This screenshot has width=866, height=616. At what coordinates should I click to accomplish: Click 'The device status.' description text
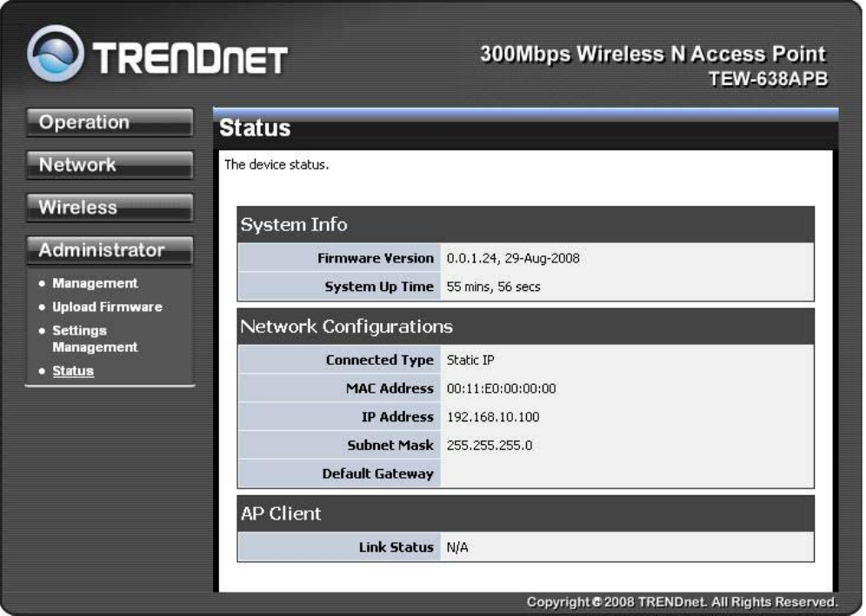point(276,164)
